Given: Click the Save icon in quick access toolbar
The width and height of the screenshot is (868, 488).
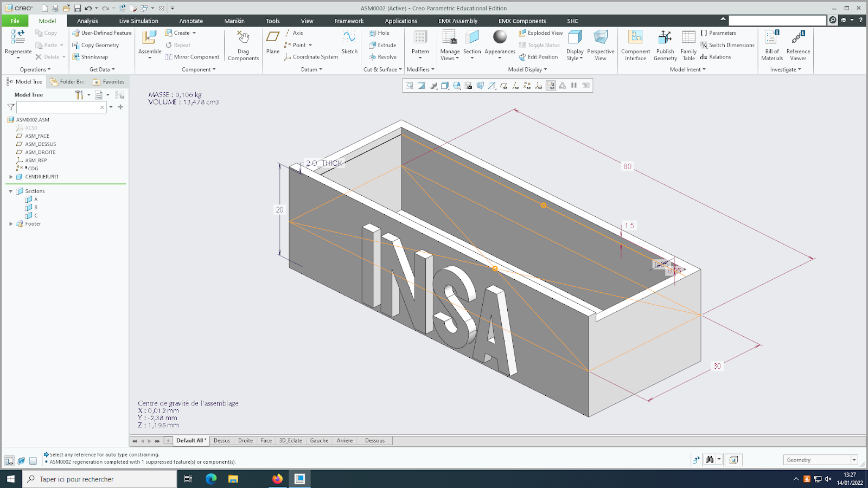Looking at the screenshot, I should click(77, 8).
